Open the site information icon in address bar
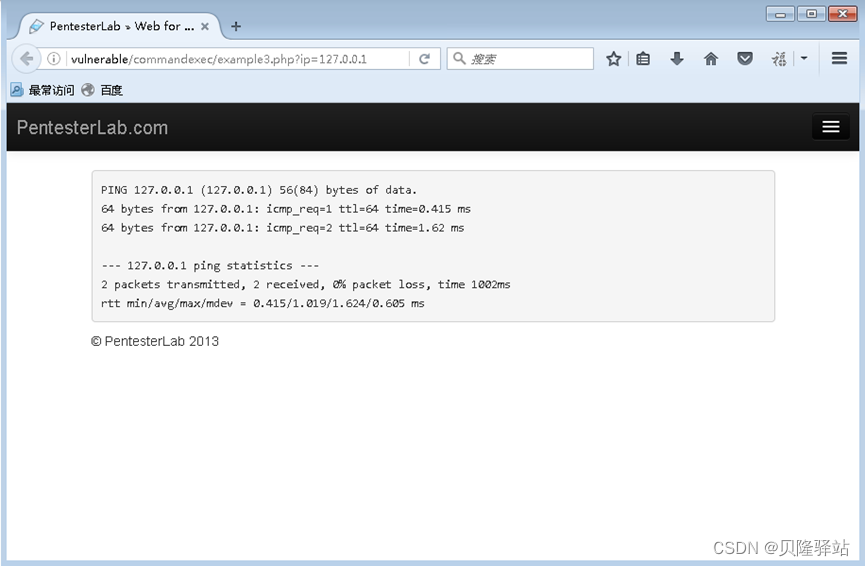The image size is (865, 566). pos(54,58)
